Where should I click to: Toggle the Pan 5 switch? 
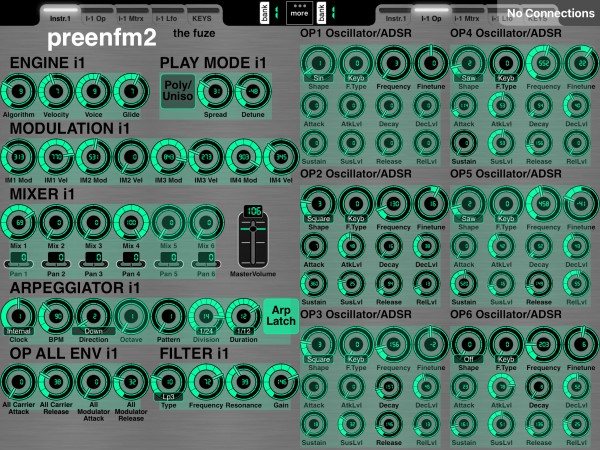point(168,259)
